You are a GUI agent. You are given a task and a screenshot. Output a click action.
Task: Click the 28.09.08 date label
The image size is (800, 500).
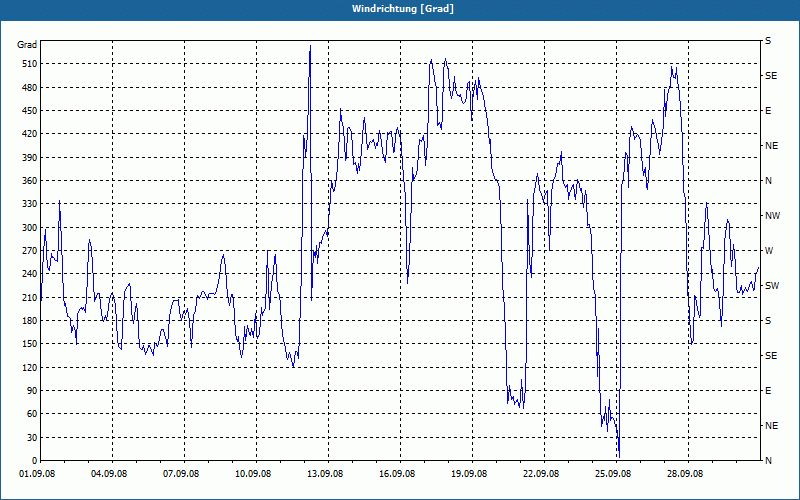coord(685,474)
